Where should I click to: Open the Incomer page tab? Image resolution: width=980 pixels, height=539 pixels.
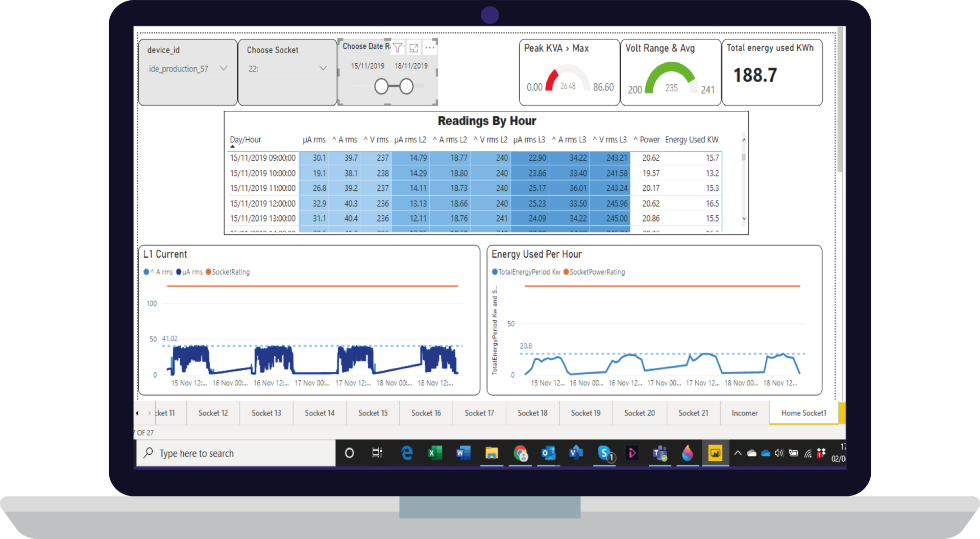pos(744,413)
